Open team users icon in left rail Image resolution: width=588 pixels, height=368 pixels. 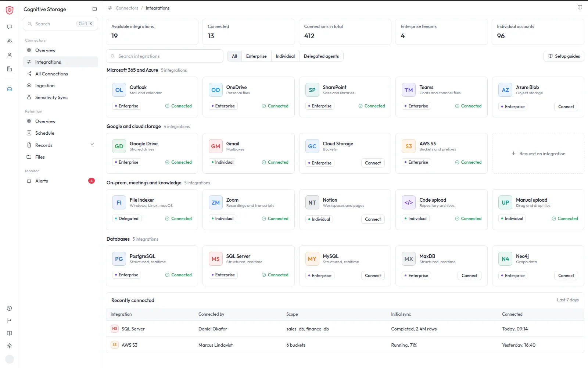coord(10,41)
